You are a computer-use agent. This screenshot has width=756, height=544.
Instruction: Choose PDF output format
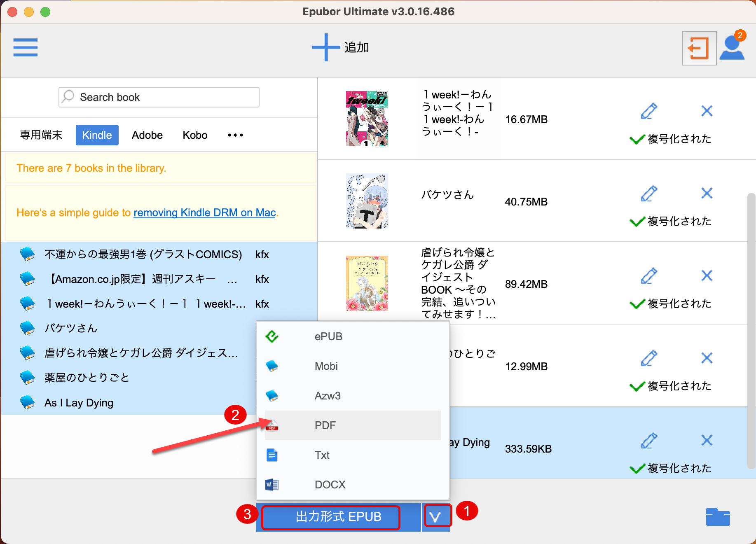click(353, 425)
